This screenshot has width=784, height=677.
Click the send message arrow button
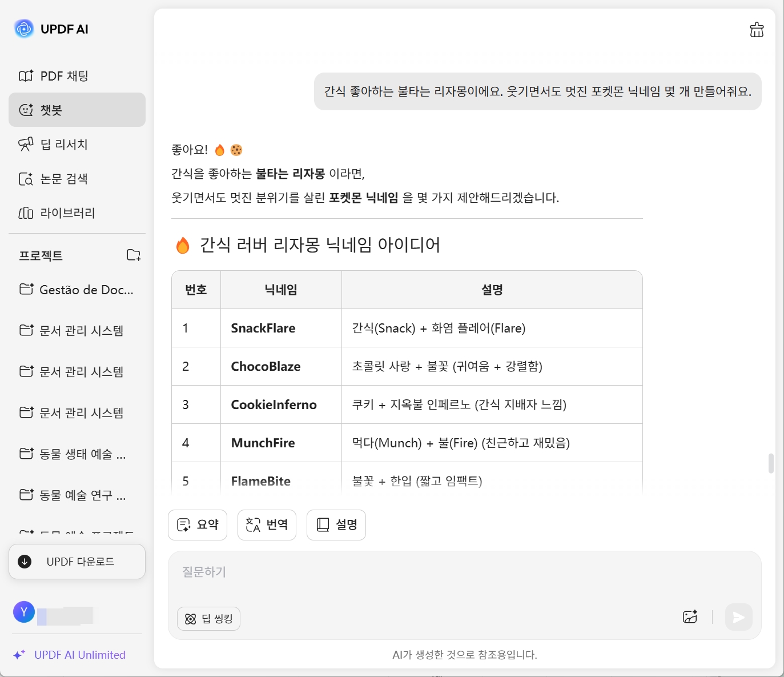click(738, 617)
